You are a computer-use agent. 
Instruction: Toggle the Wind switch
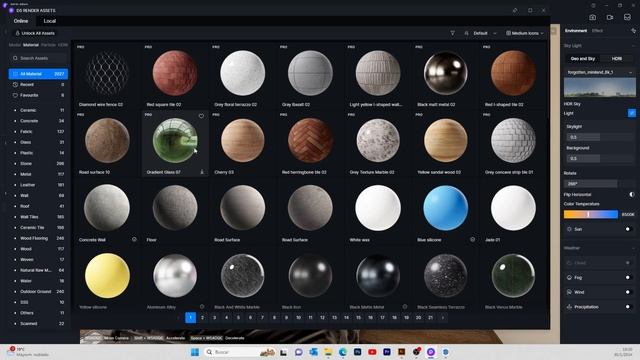pos(628,292)
